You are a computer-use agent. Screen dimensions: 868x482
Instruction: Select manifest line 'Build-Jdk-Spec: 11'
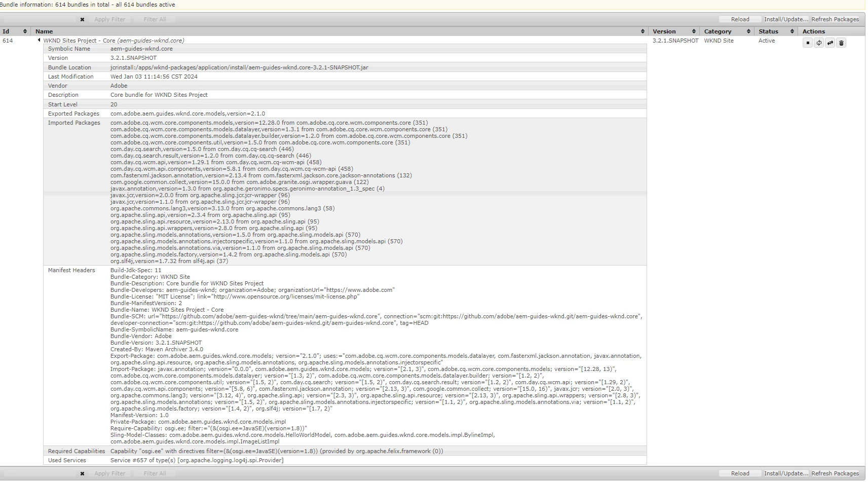pos(136,270)
